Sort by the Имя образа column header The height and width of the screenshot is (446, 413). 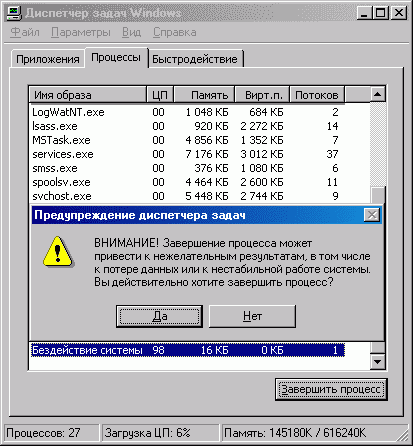pyautogui.click(x=88, y=95)
